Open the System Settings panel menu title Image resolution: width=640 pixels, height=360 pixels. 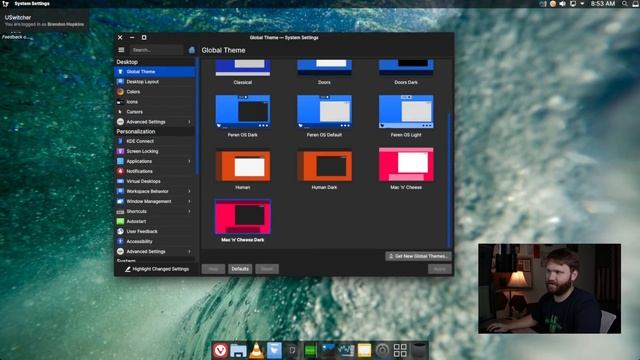(x=32, y=4)
